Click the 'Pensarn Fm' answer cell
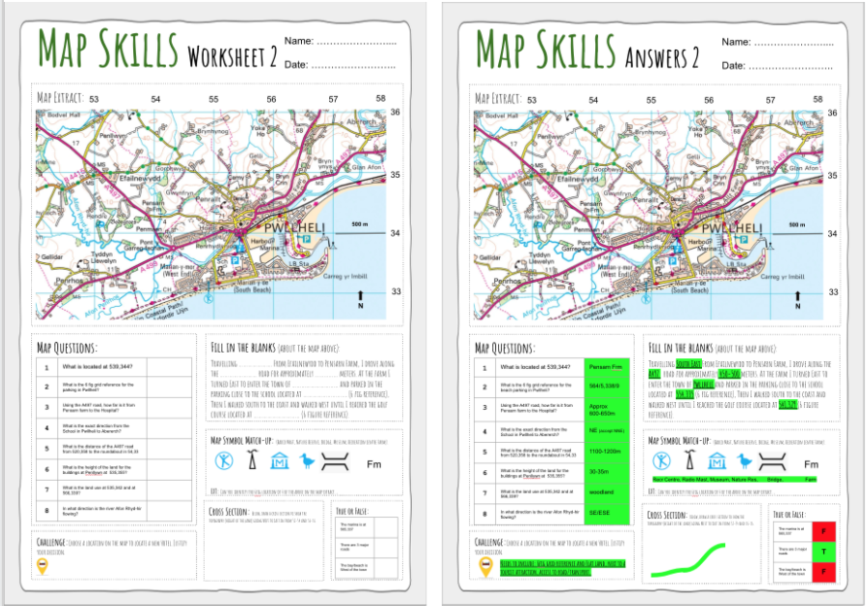 click(x=607, y=367)
